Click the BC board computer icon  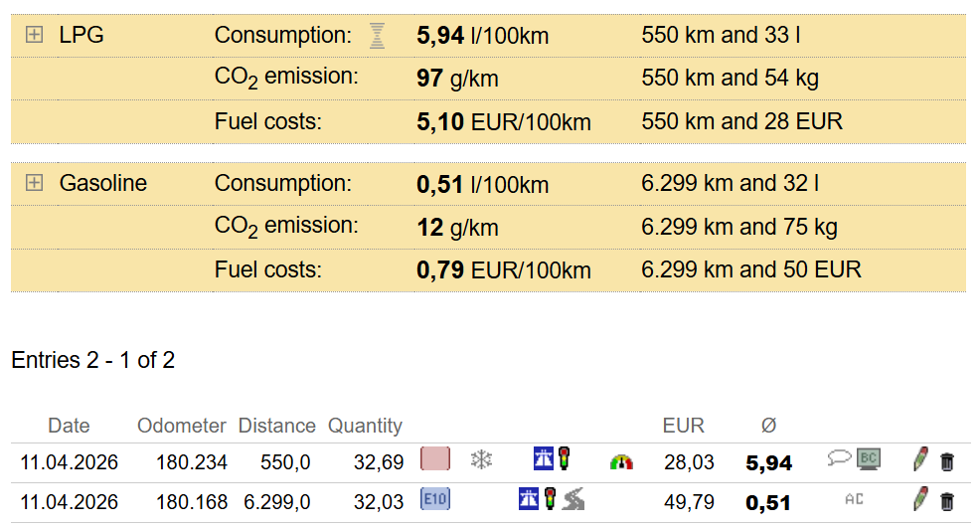868,458
